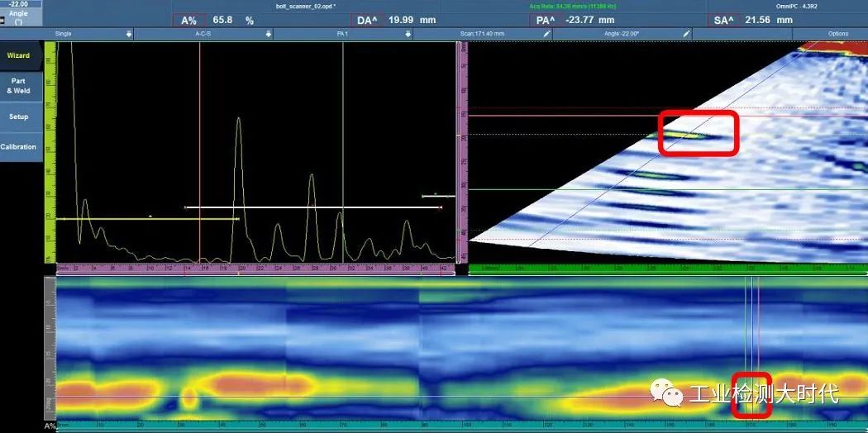Click the DA^ reading label

pyautogui.click(x=366, y=21)
